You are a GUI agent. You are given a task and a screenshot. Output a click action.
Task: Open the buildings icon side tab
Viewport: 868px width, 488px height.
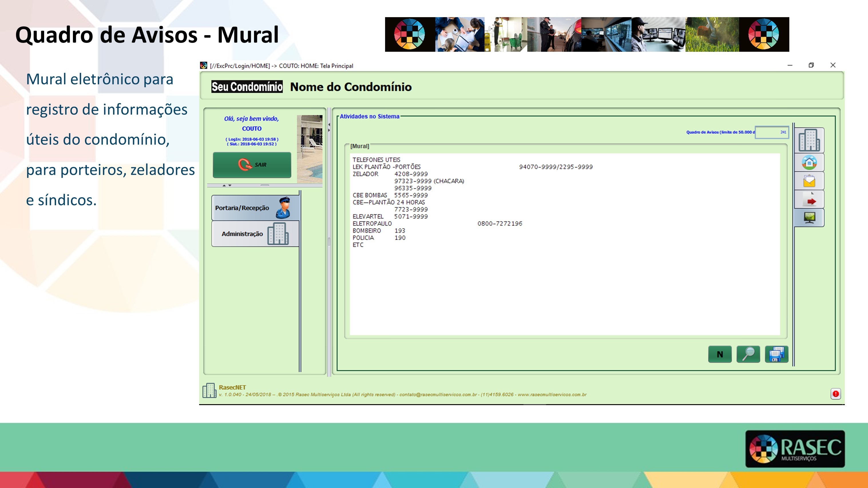809,140
